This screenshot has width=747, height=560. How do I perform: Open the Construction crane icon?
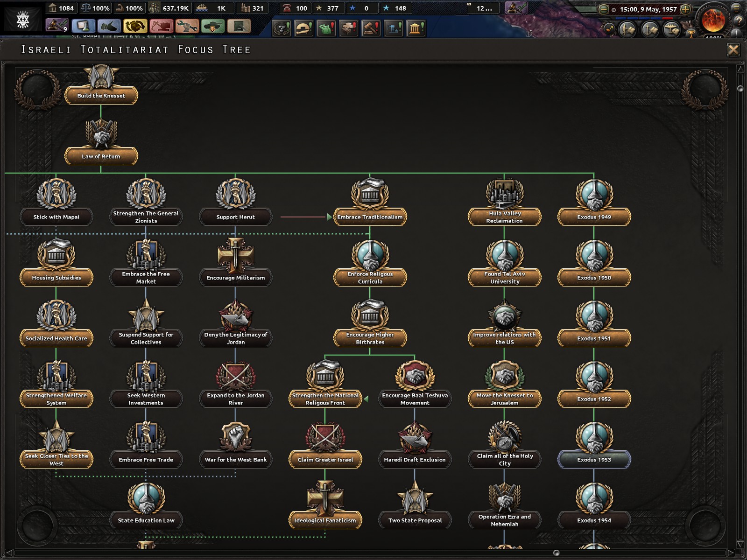point(161,26)
